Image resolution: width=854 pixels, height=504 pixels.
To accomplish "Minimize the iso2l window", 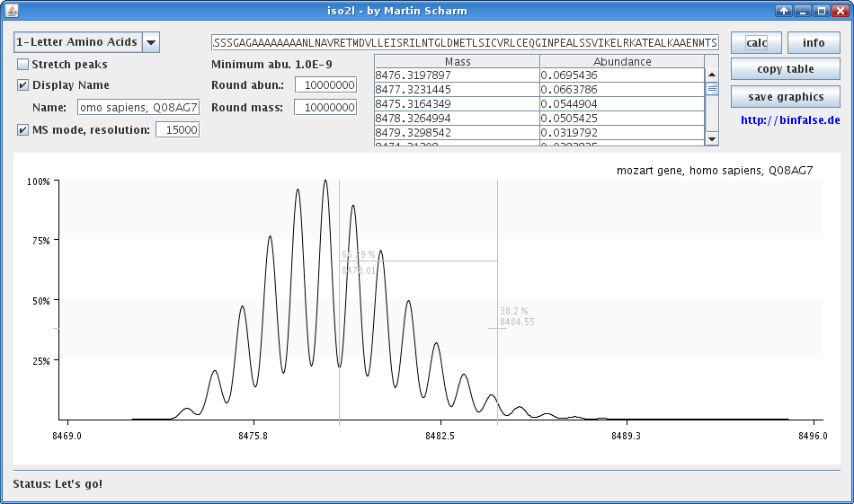I will point(803,11).
